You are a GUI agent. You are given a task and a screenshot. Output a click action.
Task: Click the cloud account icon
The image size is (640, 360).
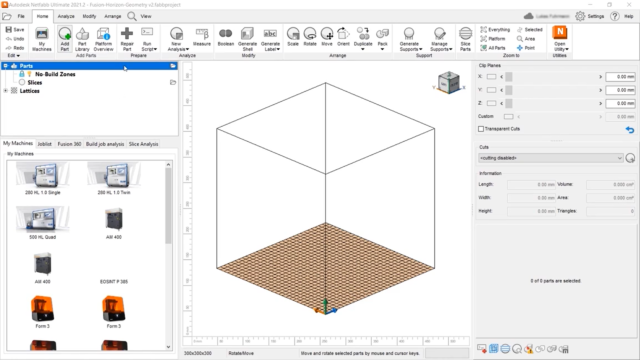tap(529, 16)
